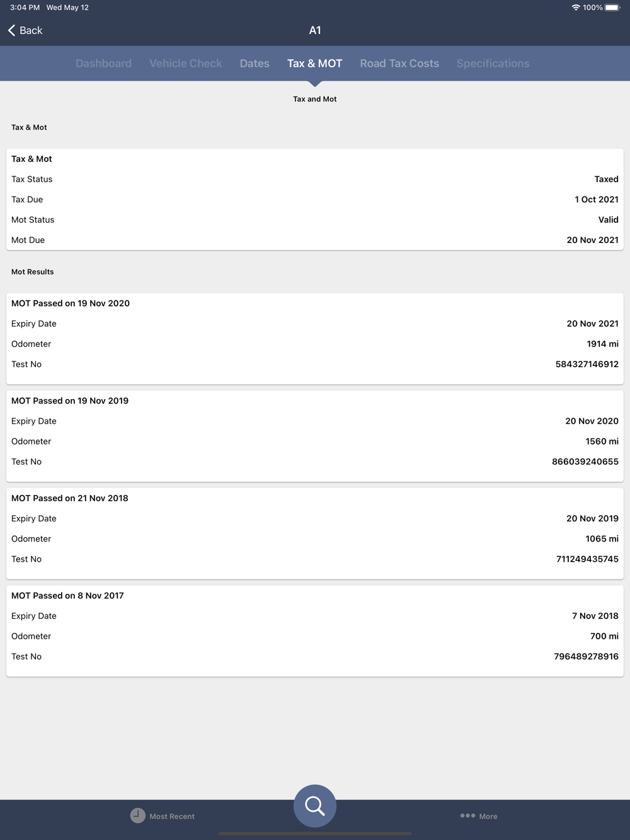The image size is (630, 840).
Task: Tap the Most Recent label
Action: pos(172,816)
